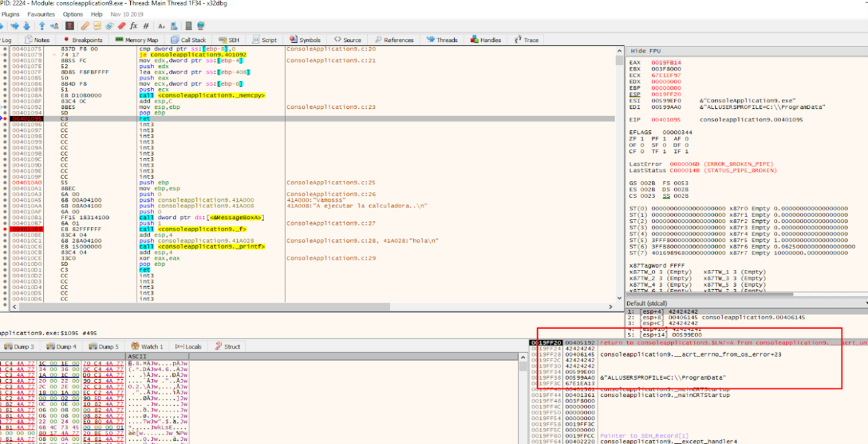
Task: Switch to the Watch 1 tab
Action: coord(148,347)
